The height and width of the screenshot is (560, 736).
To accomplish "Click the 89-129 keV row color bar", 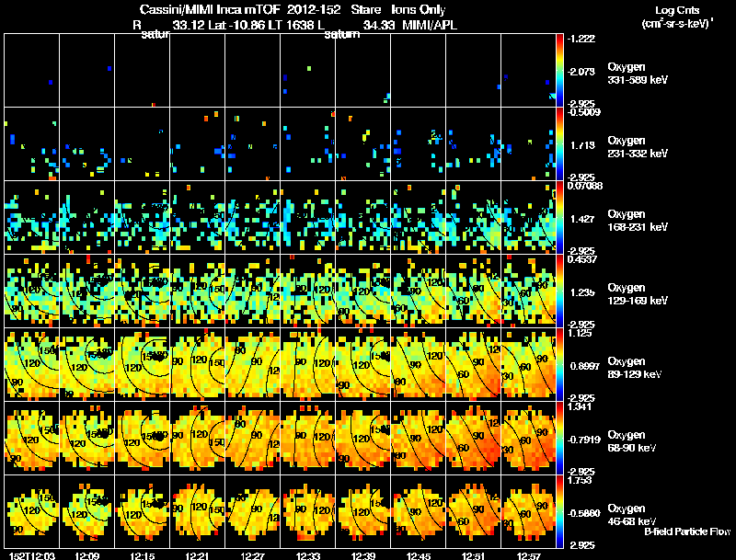I will point(559,364).
